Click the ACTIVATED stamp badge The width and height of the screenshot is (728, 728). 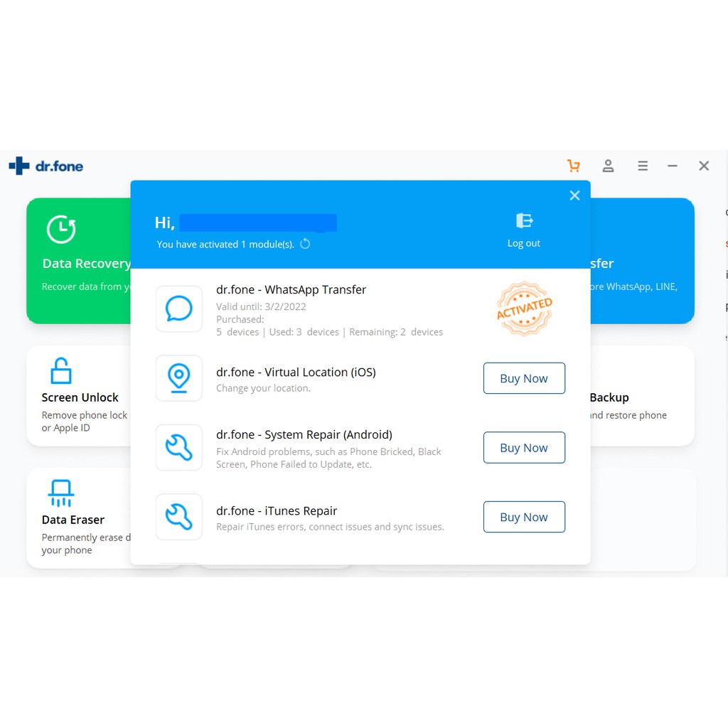(x=524, y=309)
